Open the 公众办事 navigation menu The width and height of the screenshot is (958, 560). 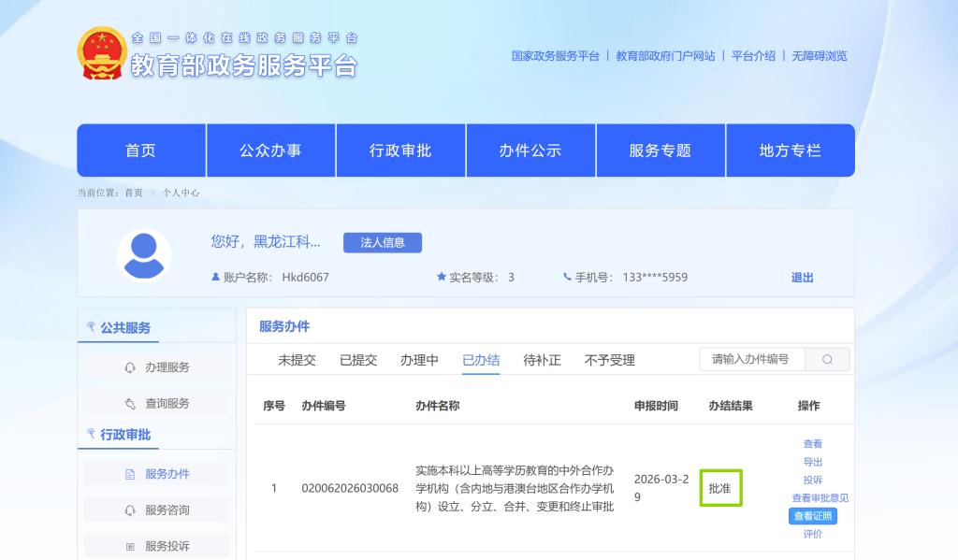click(x=270, y=151)
